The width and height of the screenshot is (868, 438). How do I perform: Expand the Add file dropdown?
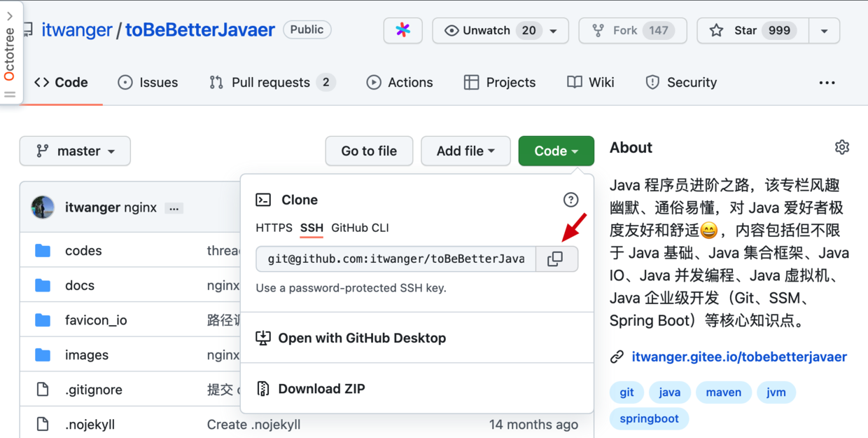click(x=465, y=151)
